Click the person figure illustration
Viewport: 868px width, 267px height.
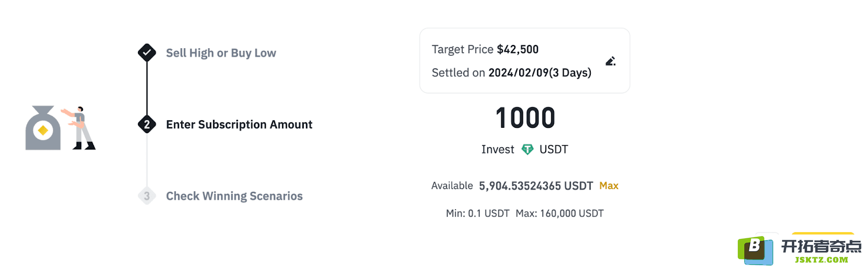[x=79, y=128]
